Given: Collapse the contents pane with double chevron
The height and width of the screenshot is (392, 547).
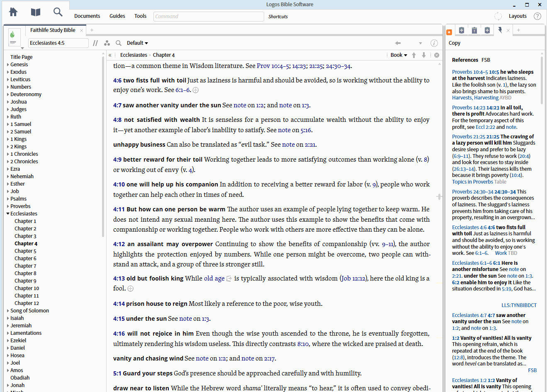Looking at the screenshot, I should (110, 55).
